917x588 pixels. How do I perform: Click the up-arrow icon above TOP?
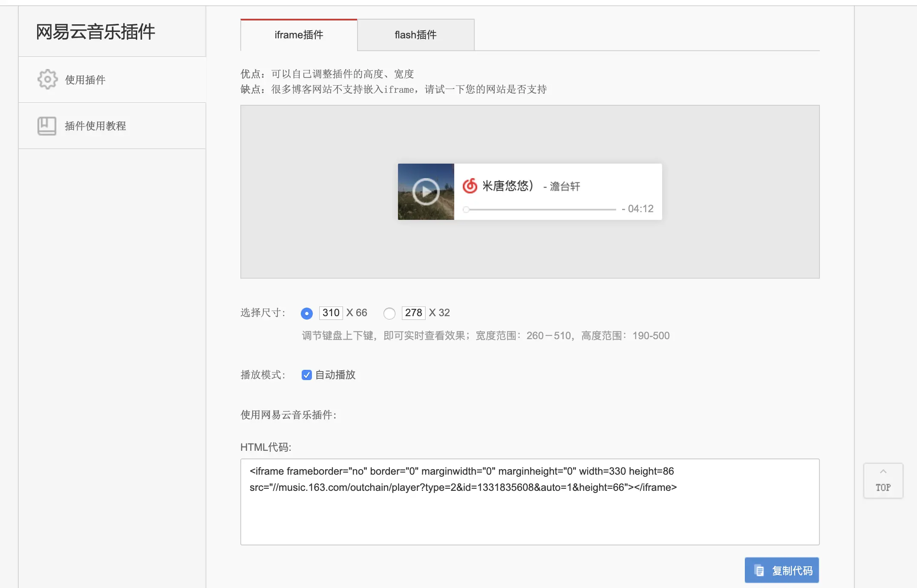point(883,472)
